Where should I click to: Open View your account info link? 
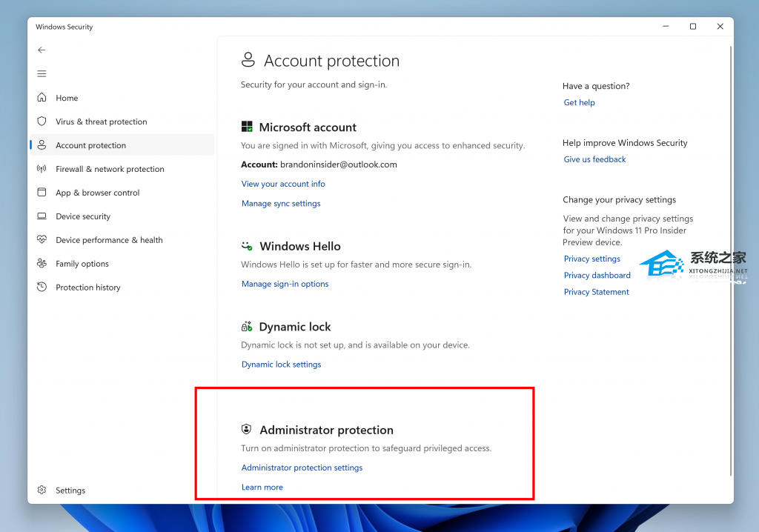(283, 184)
